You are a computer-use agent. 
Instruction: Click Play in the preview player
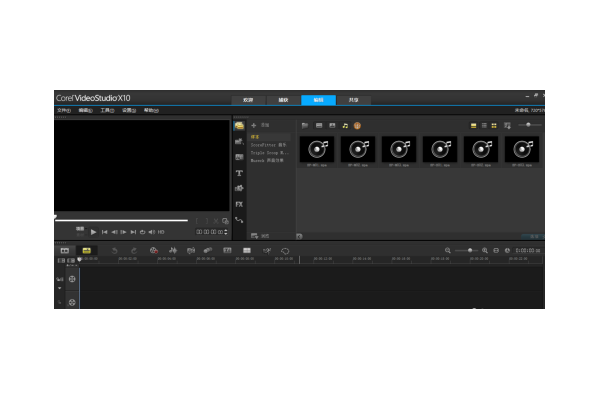93,232
